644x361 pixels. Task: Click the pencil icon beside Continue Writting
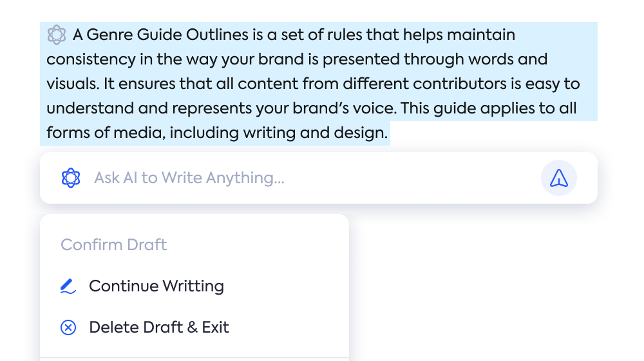(x=68, y=286)
